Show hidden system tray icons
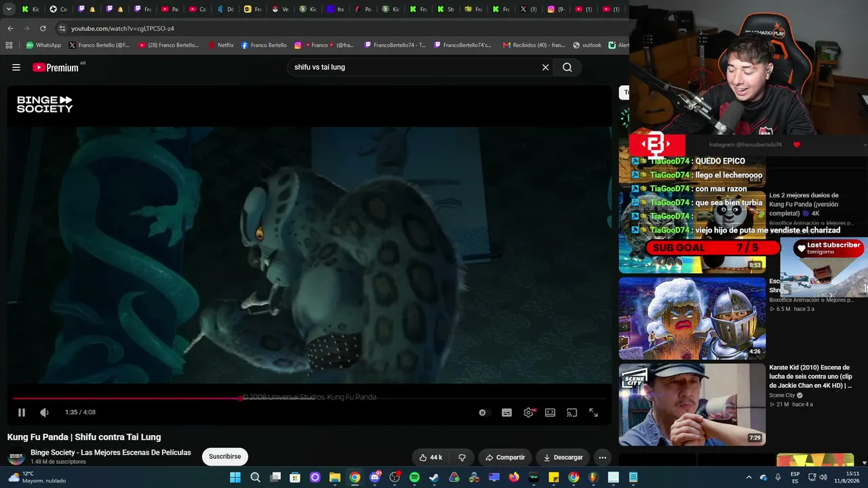This screenshot has height=488, width=868. pyautogui.click(x=749, y=478)
